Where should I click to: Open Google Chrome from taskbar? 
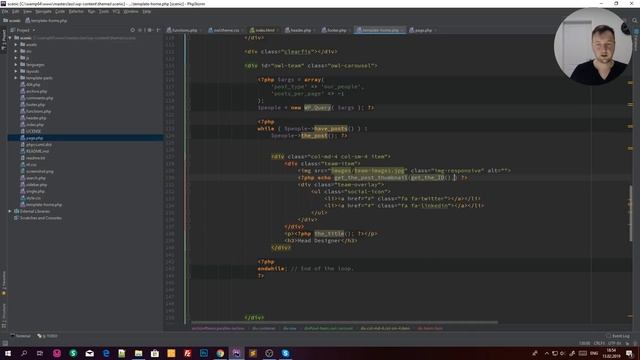220,353
